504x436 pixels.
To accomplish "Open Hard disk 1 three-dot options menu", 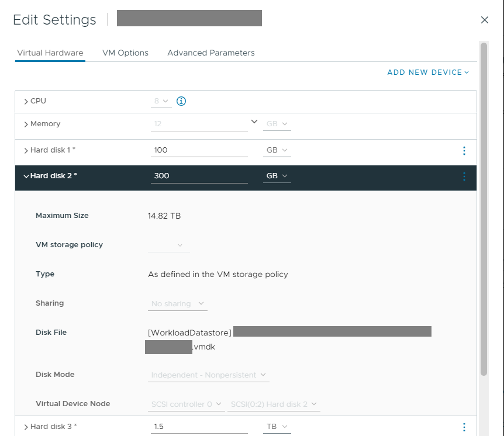I will (464, 151).
